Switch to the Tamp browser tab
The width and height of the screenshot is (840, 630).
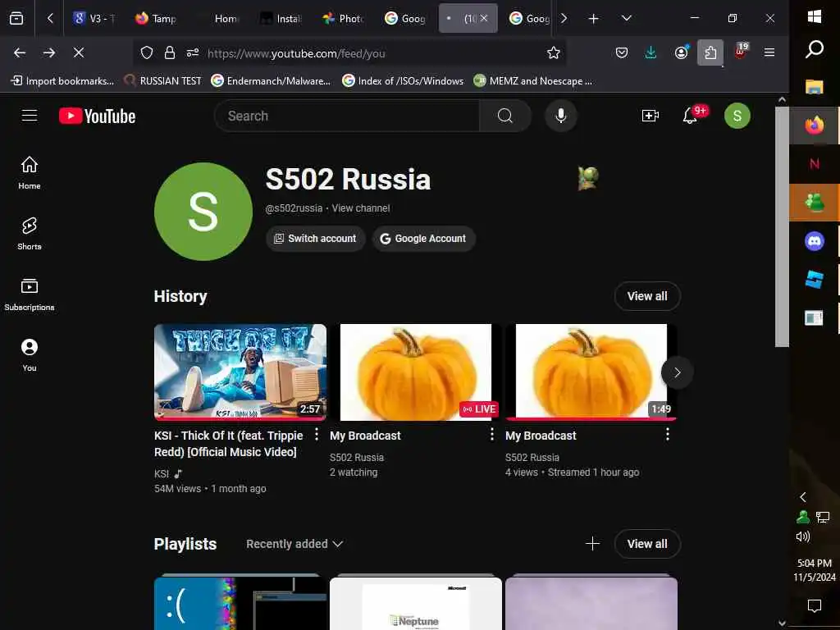(156, 19)
